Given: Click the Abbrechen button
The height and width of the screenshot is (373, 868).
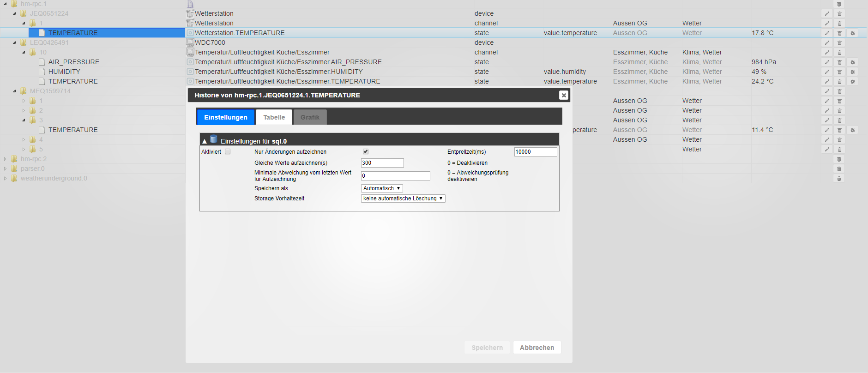Looking at the screenshot, I should [x=537, y=348].
